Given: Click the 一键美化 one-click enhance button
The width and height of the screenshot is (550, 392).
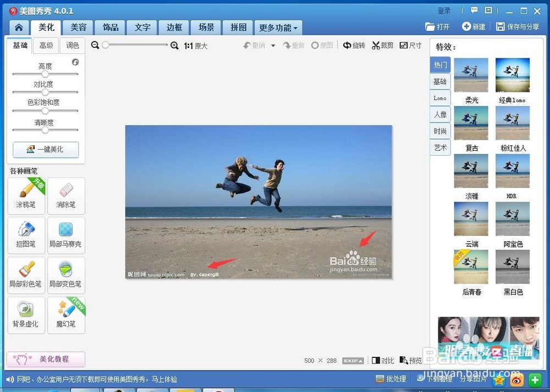Looking at the screenshot, I should coord(45,150).
